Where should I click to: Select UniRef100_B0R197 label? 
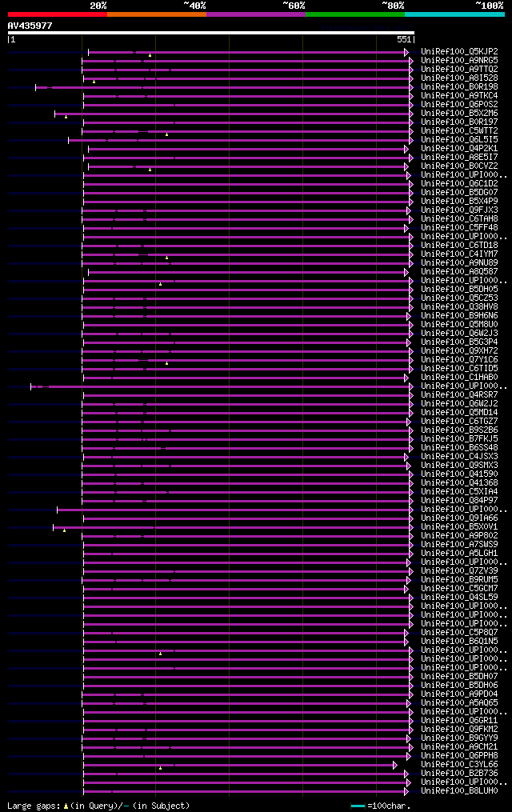point(459,122)
